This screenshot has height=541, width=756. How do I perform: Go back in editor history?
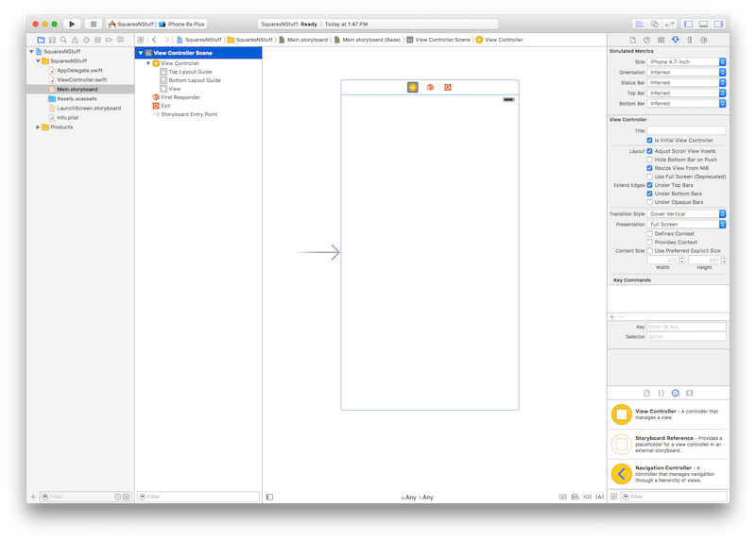[154, 40]
